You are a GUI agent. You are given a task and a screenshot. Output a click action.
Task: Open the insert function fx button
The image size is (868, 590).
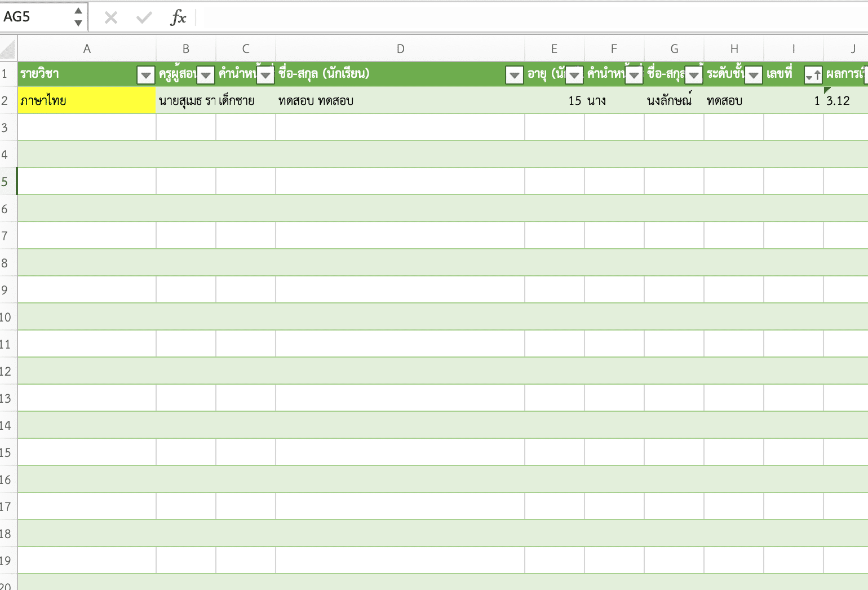point(178,17)
